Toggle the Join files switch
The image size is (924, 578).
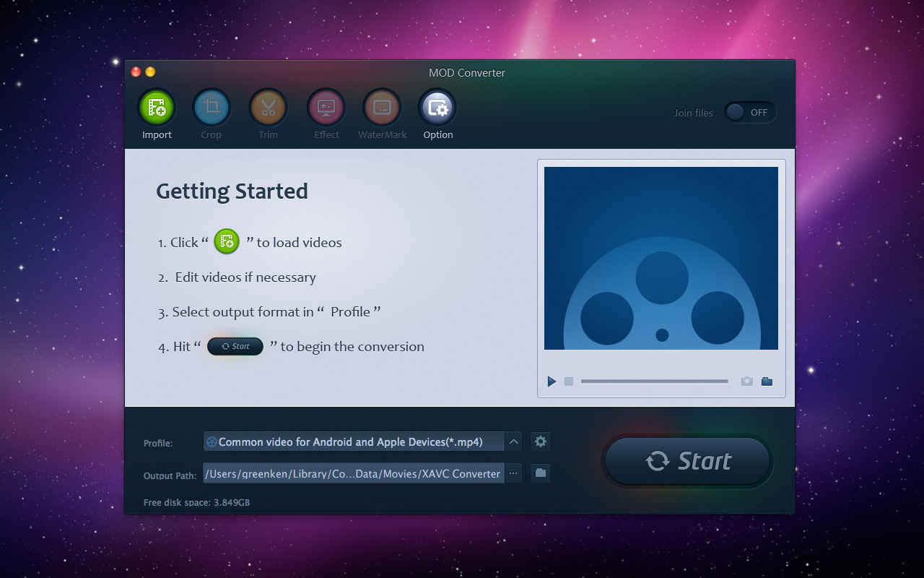click(x=749, y=112)
